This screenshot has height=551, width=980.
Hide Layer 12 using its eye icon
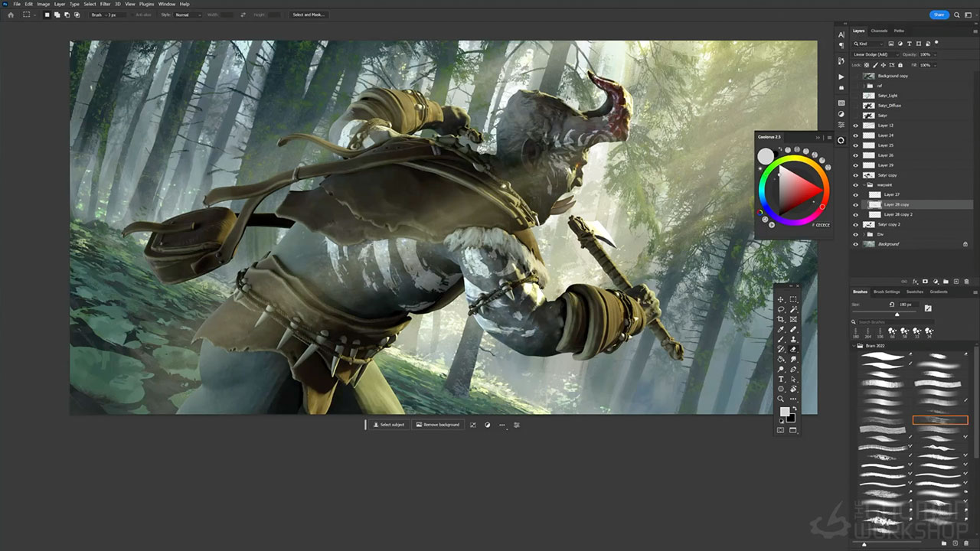pyautogui.click(x=856, y=126)
